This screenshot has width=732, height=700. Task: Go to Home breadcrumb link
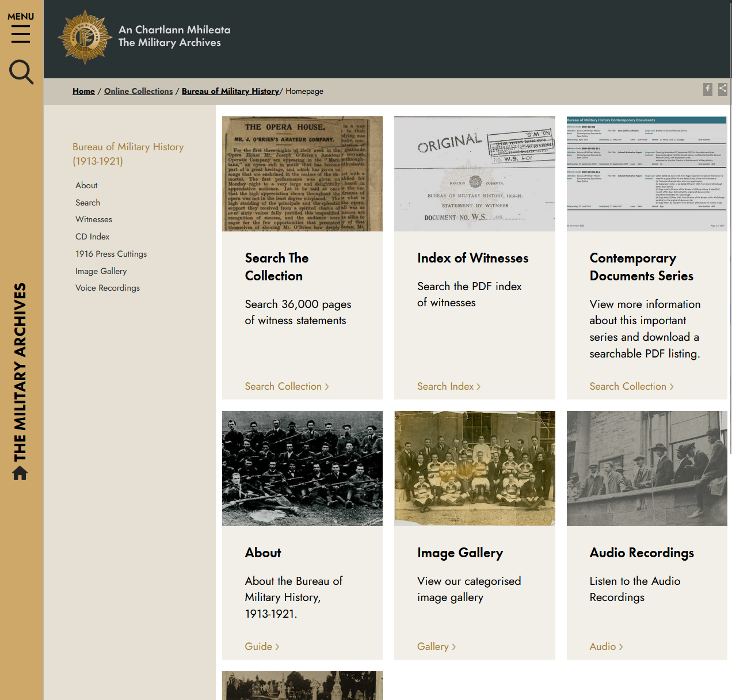pos(83,91)
